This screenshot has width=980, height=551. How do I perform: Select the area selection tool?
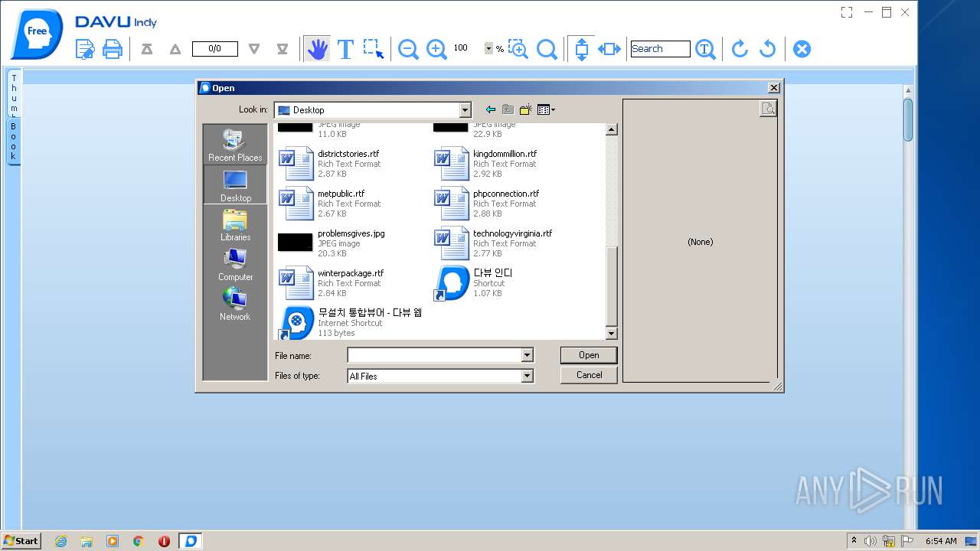374,49
